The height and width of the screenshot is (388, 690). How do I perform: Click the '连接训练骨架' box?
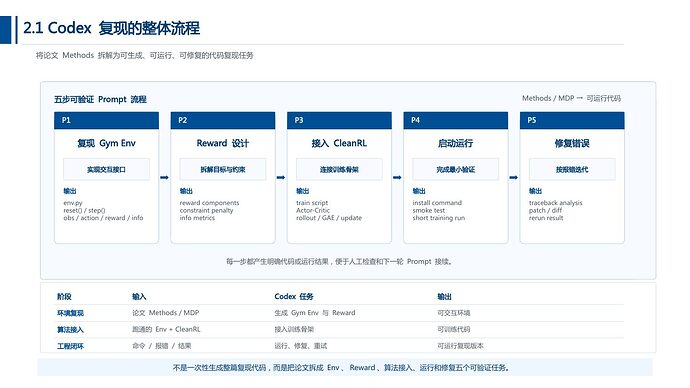tap(339, 169)
